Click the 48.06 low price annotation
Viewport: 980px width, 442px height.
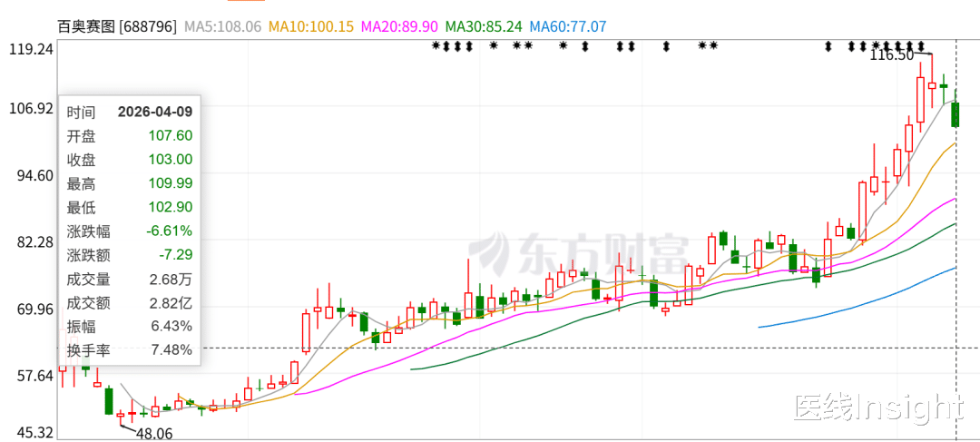pos(153,433)
